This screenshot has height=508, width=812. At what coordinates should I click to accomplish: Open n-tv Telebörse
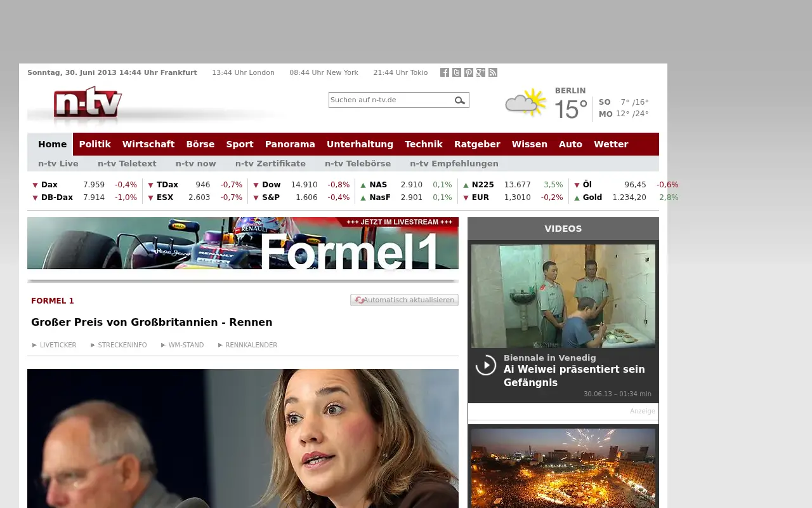pyautogui.click(x=358, y=164)
